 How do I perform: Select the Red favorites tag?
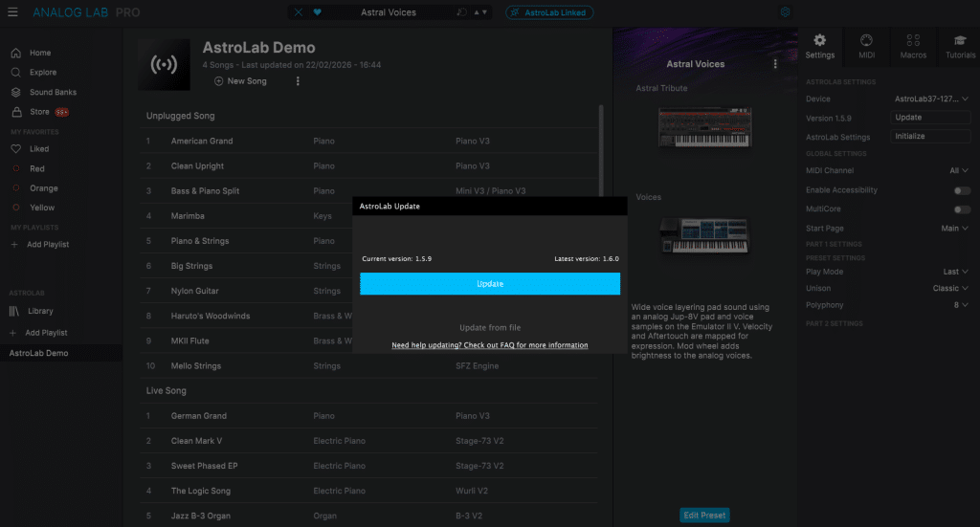tap(37, 168)
